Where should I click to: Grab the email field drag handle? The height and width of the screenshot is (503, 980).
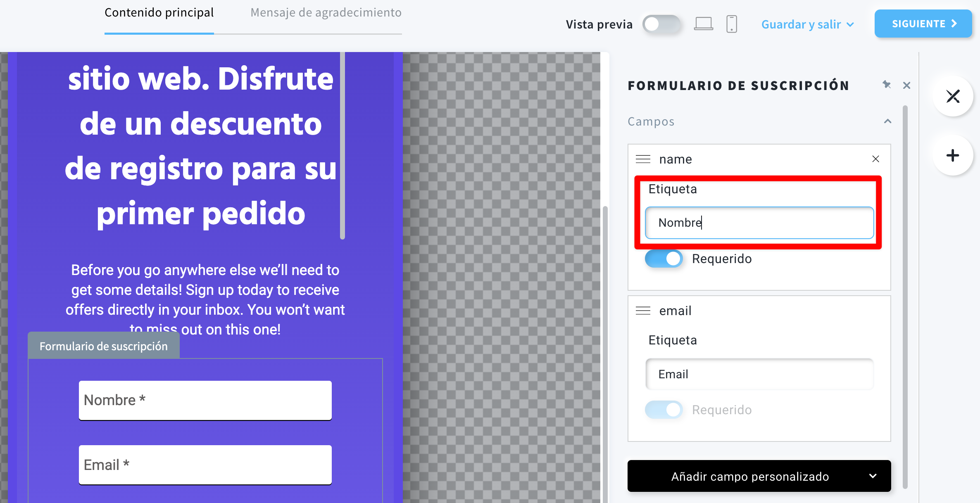[x=643, y=311]
